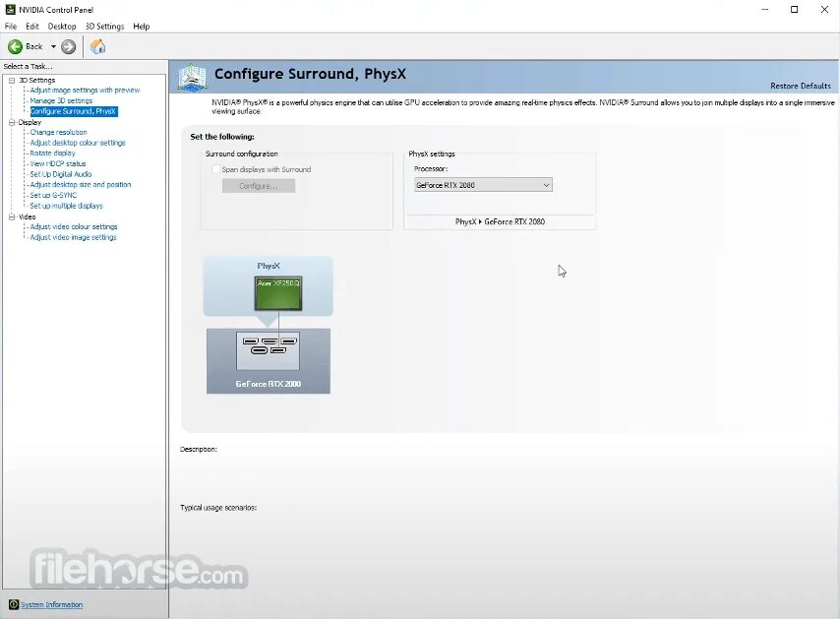Open Rotate display
840x619 pixels.
[52, 153]
